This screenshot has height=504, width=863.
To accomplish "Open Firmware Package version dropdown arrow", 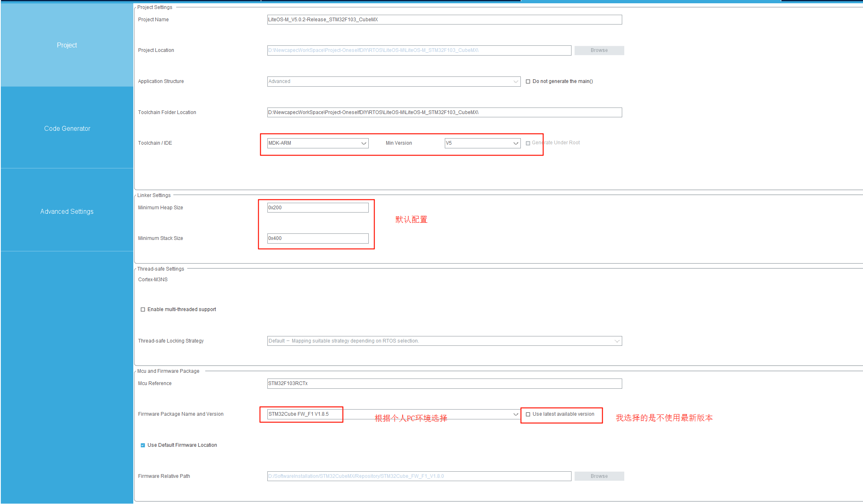I will 516,414.
